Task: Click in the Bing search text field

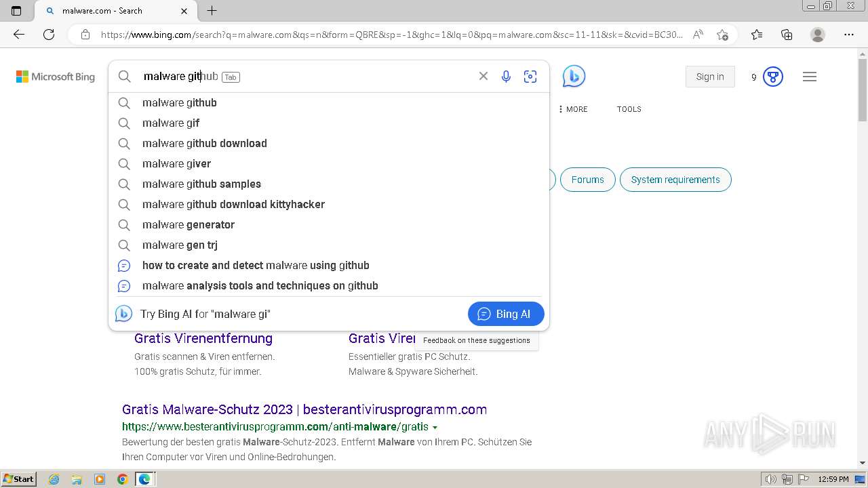Action: click(x=305, y=77)
